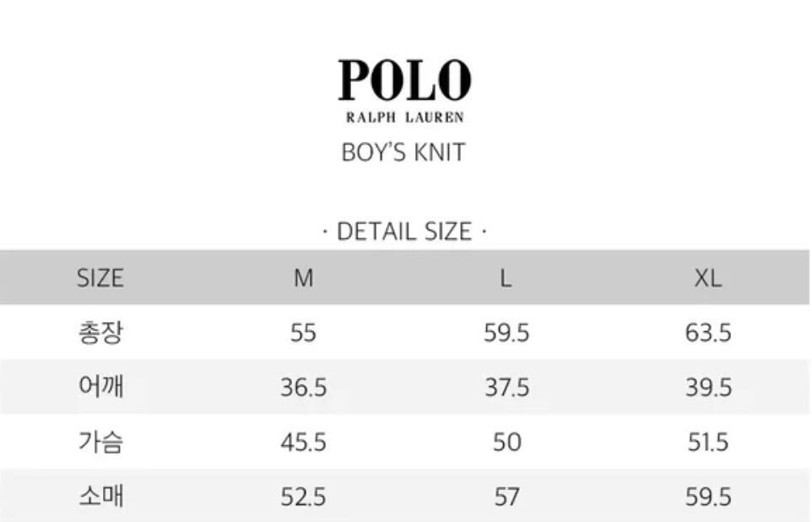Click the XL total length value 63.5

708,333
